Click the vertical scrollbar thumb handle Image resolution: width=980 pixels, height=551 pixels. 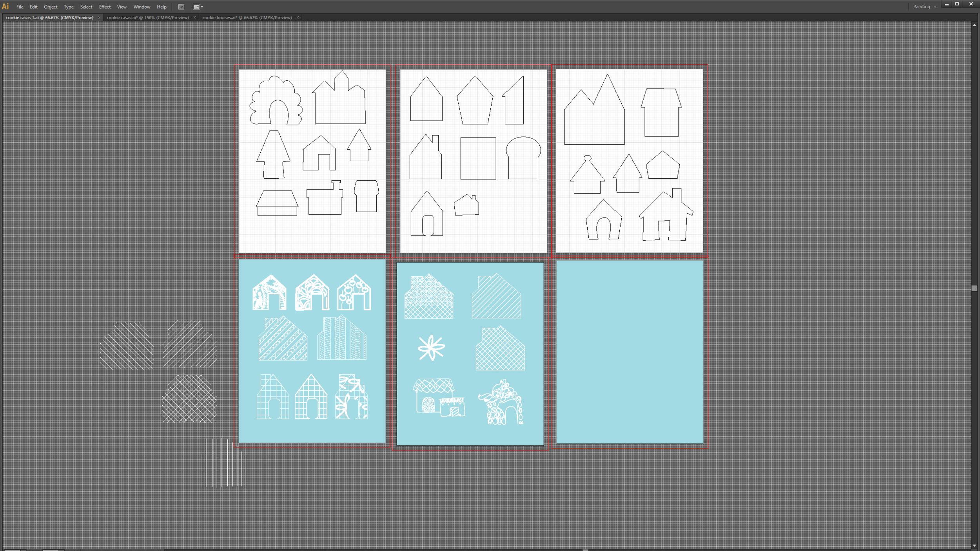click(x=974, y=288)
